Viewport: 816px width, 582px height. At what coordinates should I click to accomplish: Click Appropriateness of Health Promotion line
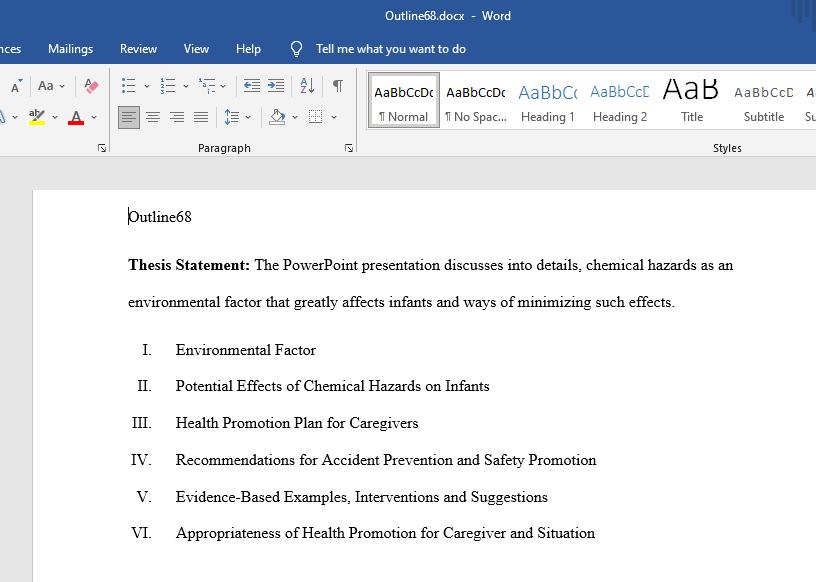pos(385,533)
